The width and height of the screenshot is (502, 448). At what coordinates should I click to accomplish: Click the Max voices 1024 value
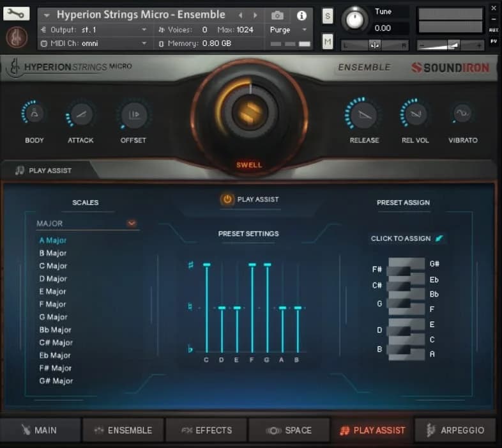click(245, 30)
